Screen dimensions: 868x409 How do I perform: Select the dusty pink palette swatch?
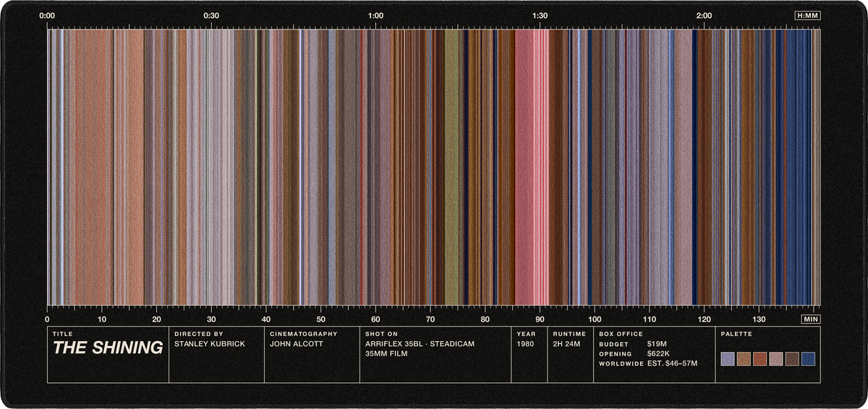click(x=776, y=359)
